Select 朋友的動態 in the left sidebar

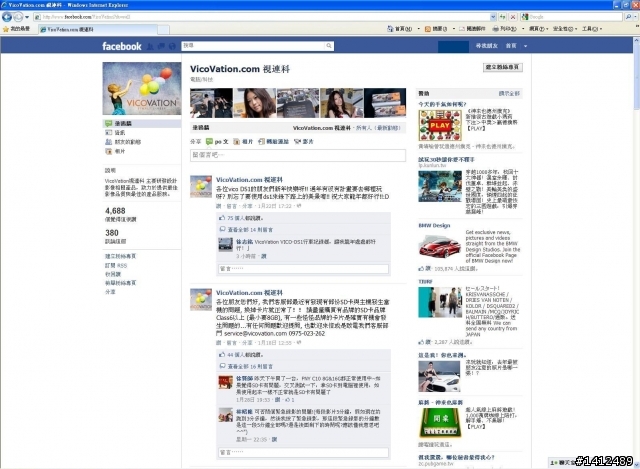pos(127,142)
